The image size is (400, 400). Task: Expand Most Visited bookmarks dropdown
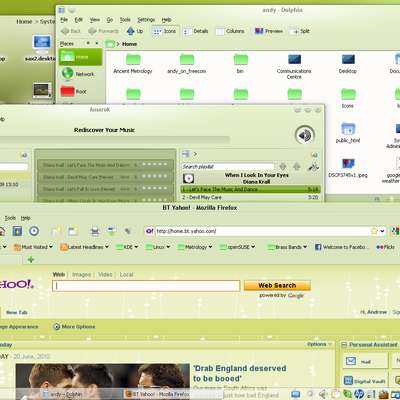[x=33, y=247]
